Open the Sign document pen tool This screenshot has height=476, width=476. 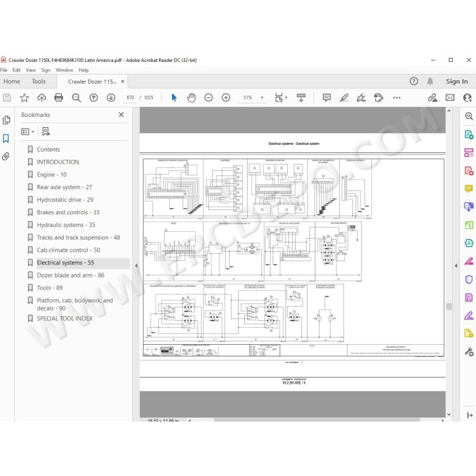361,97
